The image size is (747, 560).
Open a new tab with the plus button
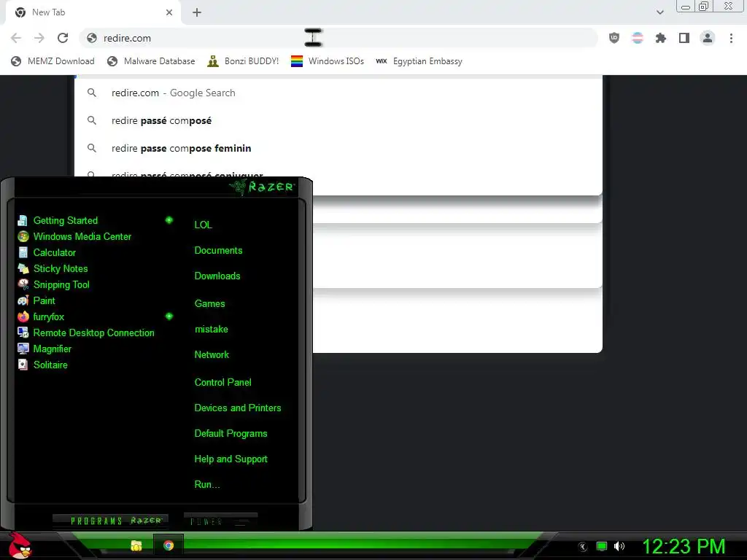(197, 12)
